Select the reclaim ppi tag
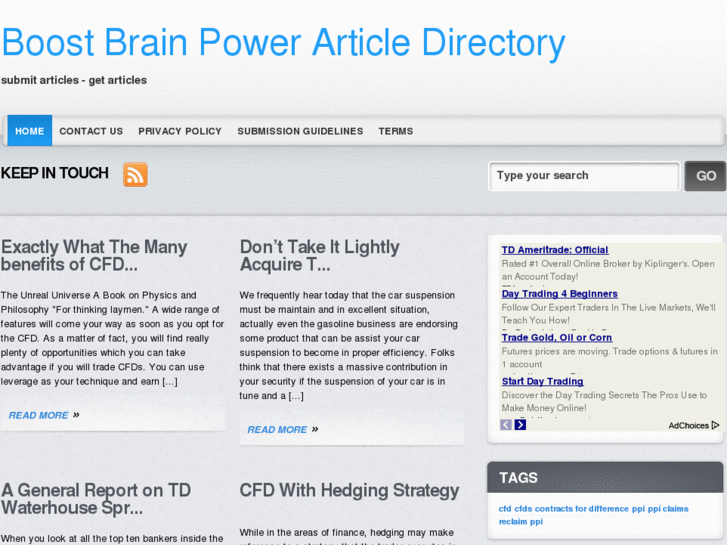This screenshot has width=727, height=545. 521,522
